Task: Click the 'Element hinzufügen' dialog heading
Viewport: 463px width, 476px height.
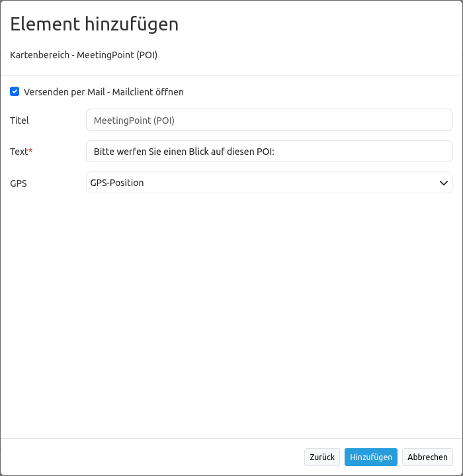Action: pos(94,24)
